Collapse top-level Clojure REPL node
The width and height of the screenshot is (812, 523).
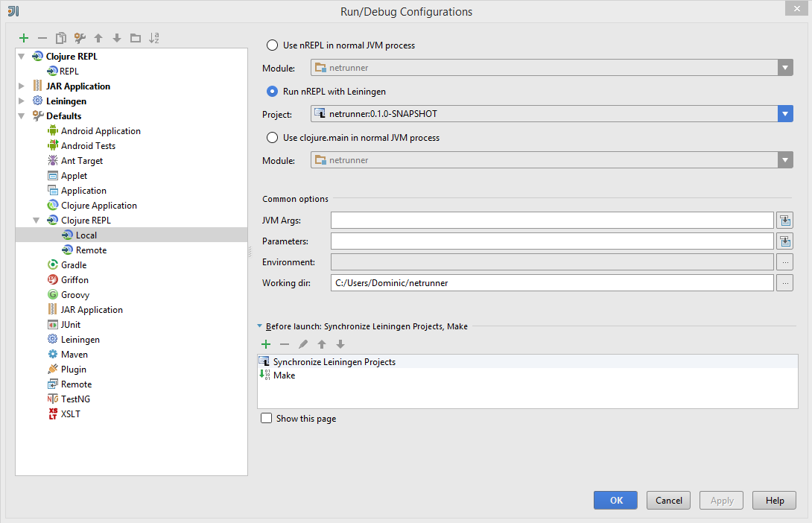tap(22, 56)
